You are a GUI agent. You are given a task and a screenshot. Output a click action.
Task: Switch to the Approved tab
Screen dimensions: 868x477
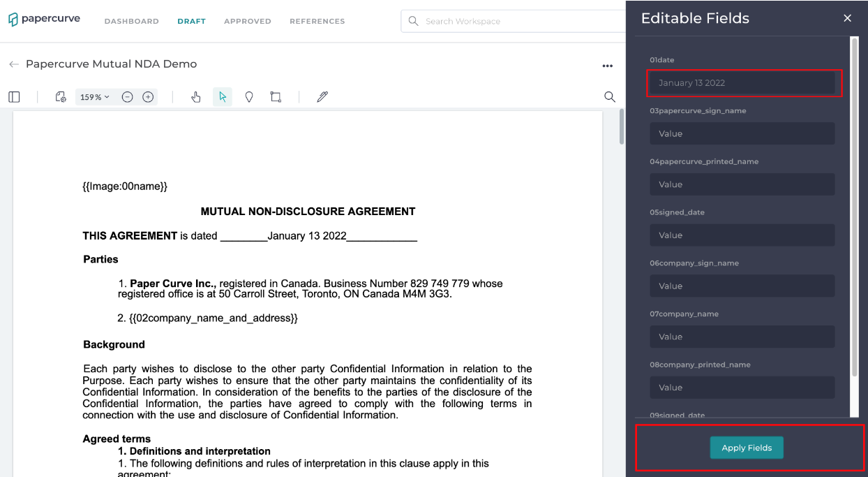tap(248, 22)
